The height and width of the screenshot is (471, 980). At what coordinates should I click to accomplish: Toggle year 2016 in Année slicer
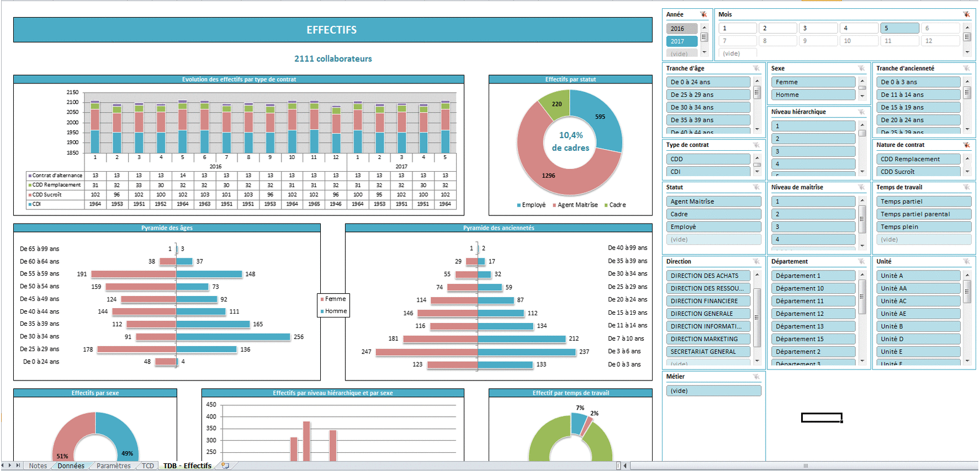pyautogui.click(x=681, y=29)
